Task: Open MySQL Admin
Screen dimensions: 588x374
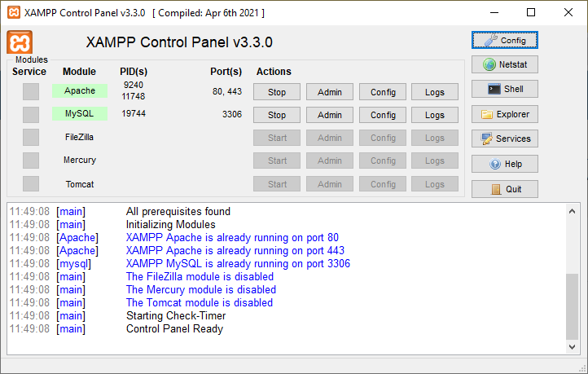Action: [330, 115]
